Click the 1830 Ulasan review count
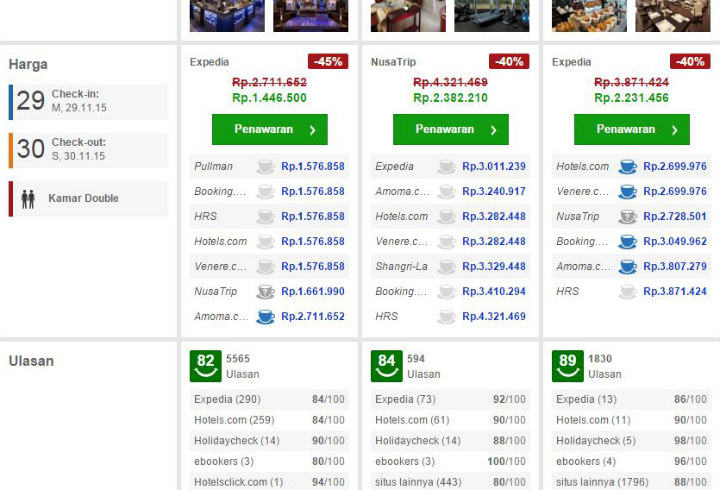 point(605,366)
